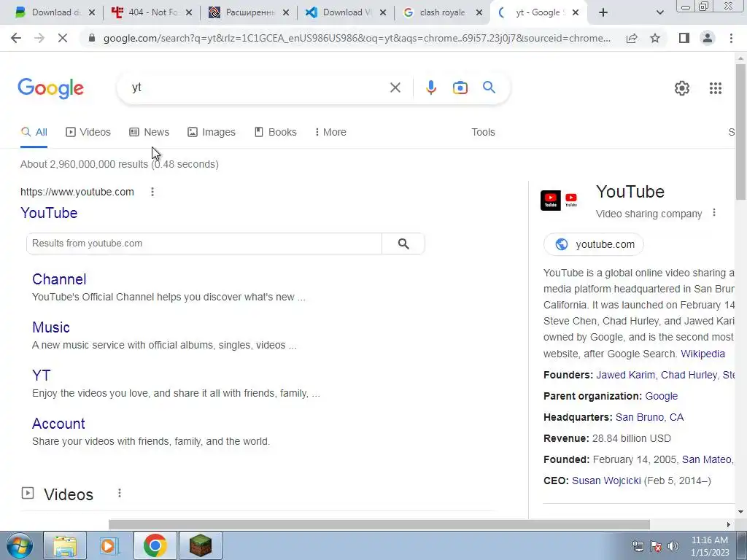Select the Videos search filter
Screen dimensions: 747x560
(88, 132)
